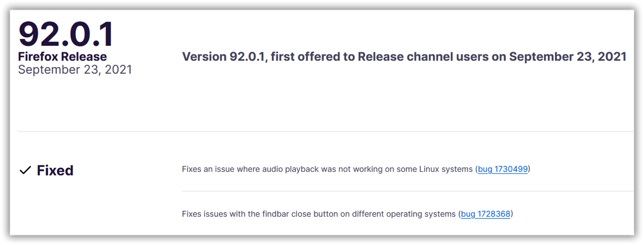
Task: Open the bug 1728368 link
Action: coord(486,214)
